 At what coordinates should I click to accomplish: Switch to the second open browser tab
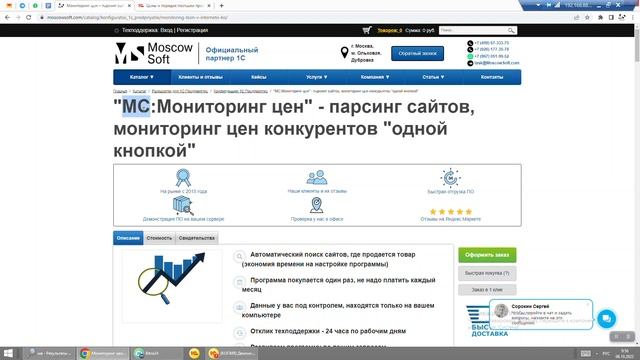tap(174, 6)
